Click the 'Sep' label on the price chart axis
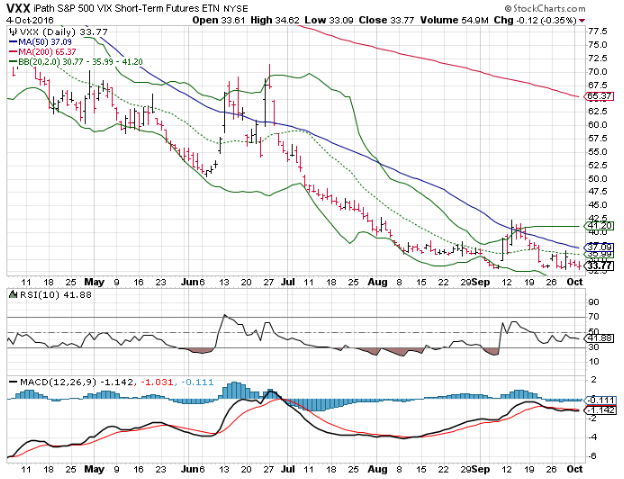This screenshot has height=479, width=624. point(482,282)
